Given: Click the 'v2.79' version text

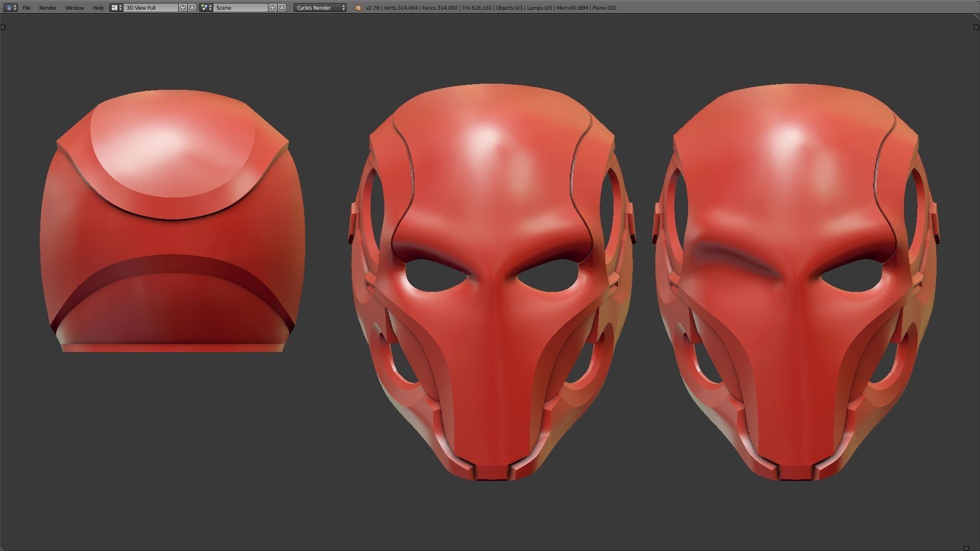Looking at the screenshot, I should (x=373, y=8).
